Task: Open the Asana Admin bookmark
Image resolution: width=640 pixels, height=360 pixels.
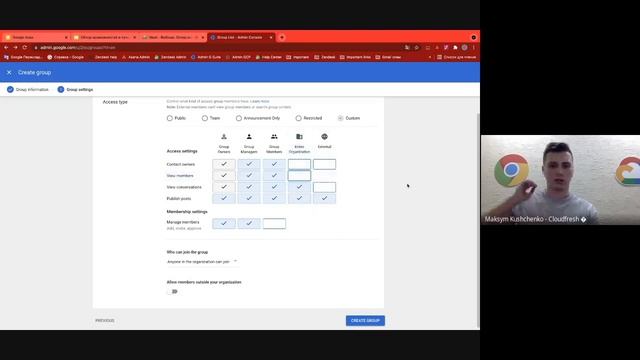Action: (x=136, y=57)
